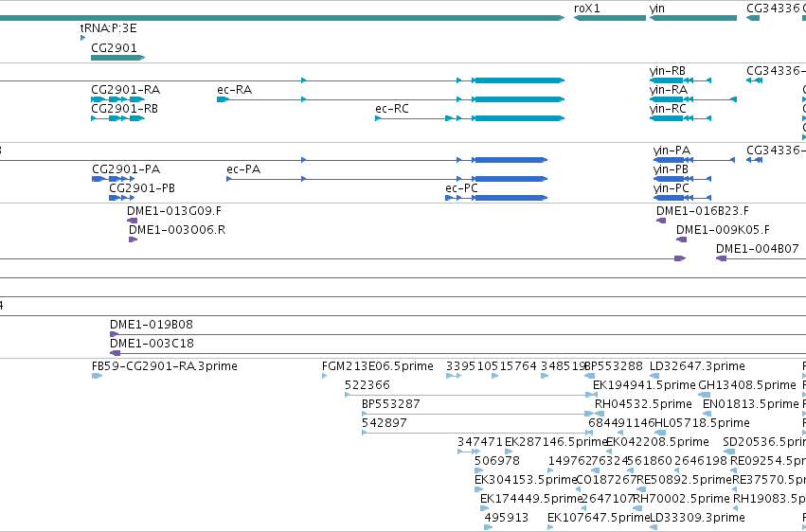Click the FGM213E06.5prime EST
This screenshot has width=806, height=532.
pos(324,376)
